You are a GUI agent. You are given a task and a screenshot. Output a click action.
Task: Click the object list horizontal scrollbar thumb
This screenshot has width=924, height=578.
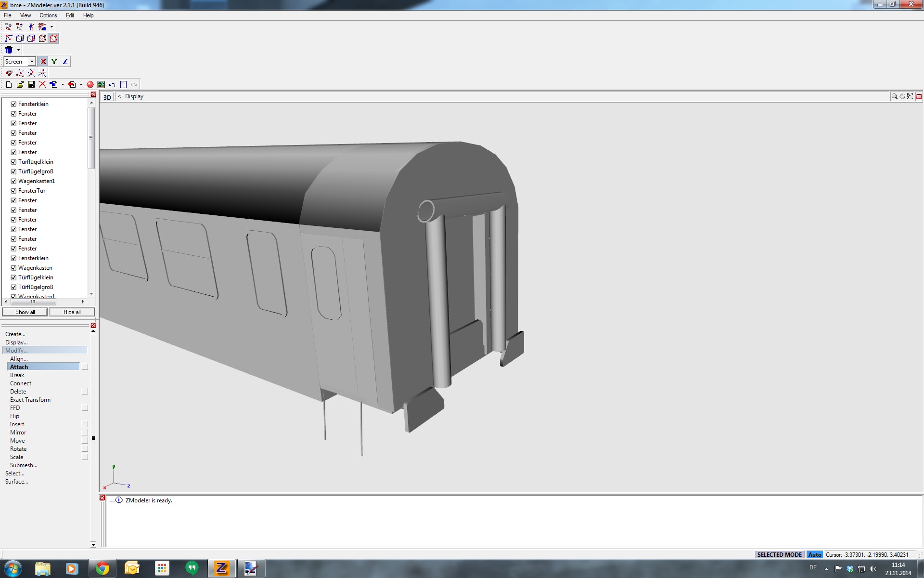(33, 302)
